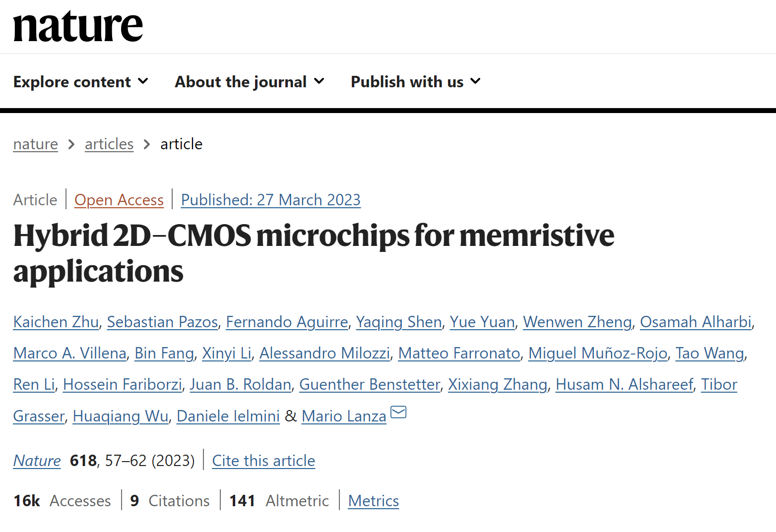Click author Husam N. Alshareef
Screen dimensions: 776x532
click(624, 384)
